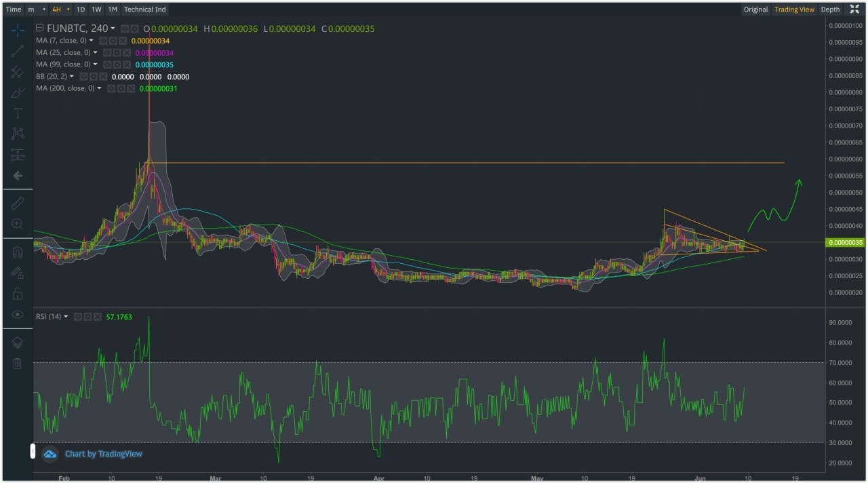Switch to the Original chart tab

click(x=755, y=9)
